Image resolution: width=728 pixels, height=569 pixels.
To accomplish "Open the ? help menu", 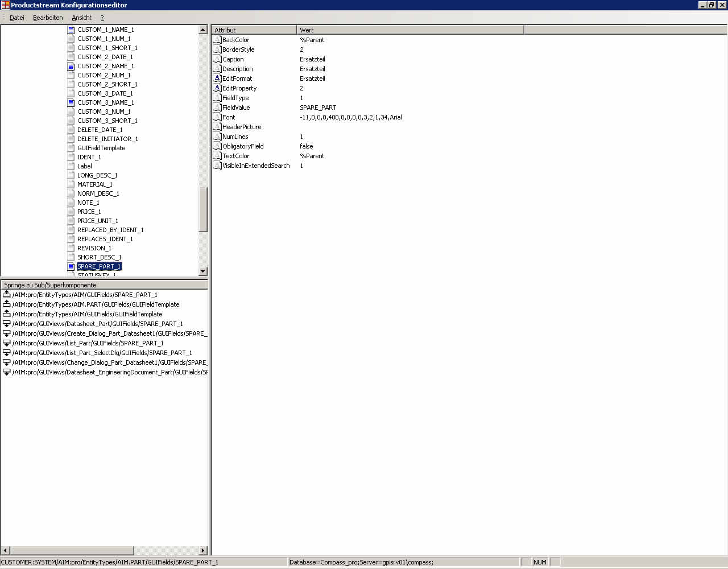I will click(x=102, y=18).
